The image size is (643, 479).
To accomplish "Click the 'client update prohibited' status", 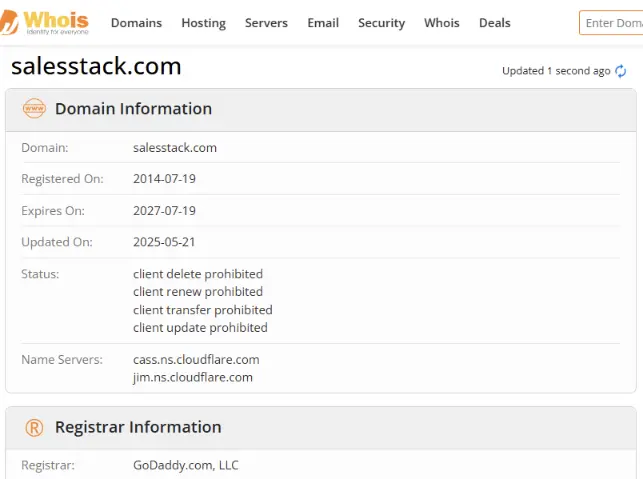I will pos(200,328).
